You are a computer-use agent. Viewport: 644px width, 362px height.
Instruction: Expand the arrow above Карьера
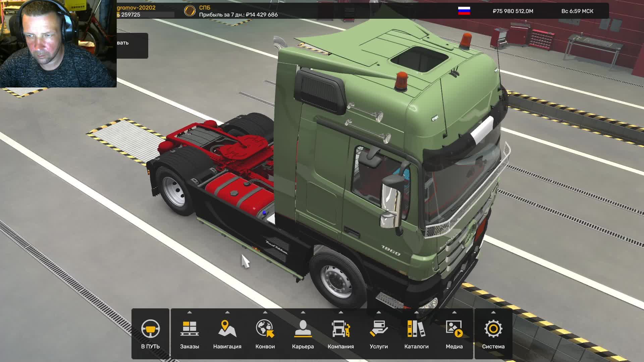(303, 312)
